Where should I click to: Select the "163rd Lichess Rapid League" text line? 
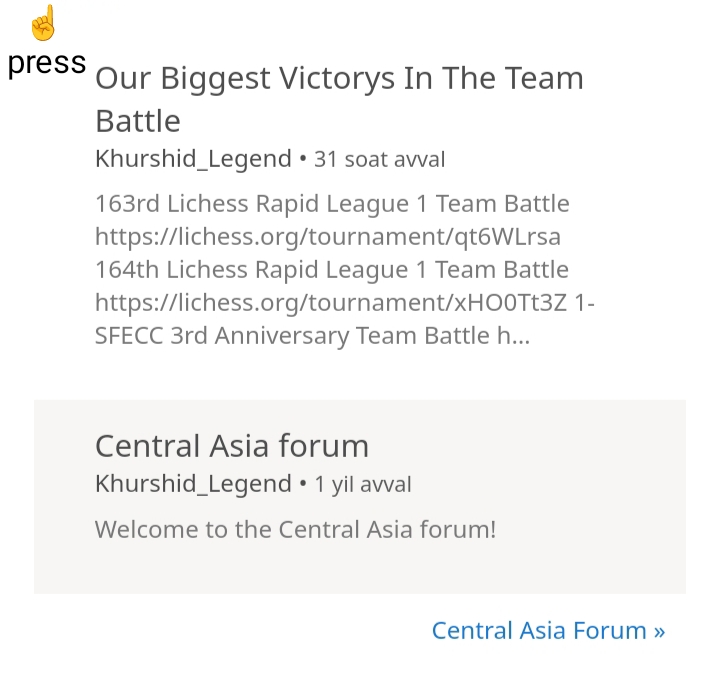tap(332, 204)
